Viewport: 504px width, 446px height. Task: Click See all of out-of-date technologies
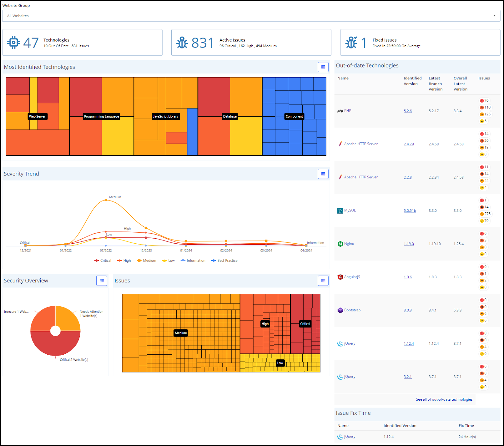point(444,399)
